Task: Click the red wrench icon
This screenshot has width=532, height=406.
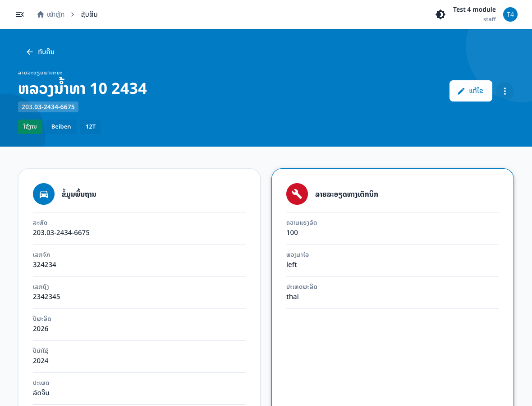Action: (297, 194)
